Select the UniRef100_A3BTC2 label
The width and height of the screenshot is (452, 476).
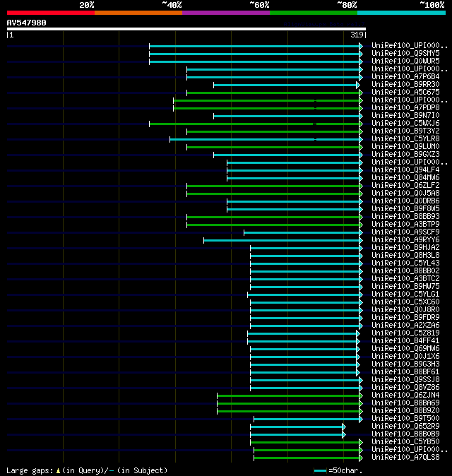[x=405, y=279]
